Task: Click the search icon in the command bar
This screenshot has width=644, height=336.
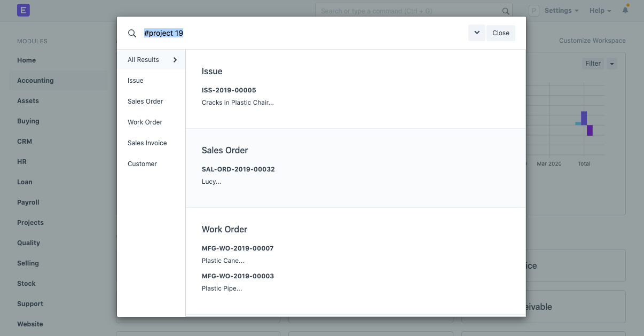Action: click(505, 11)
